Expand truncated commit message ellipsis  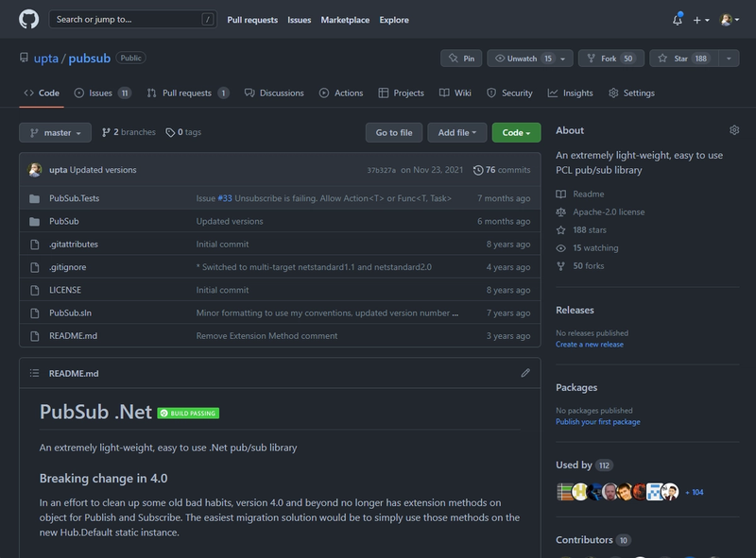point(455,313)
